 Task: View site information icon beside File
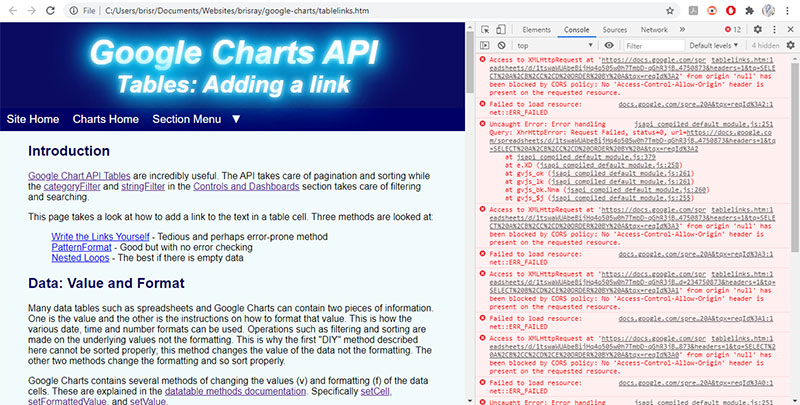(x=73, y=11)
